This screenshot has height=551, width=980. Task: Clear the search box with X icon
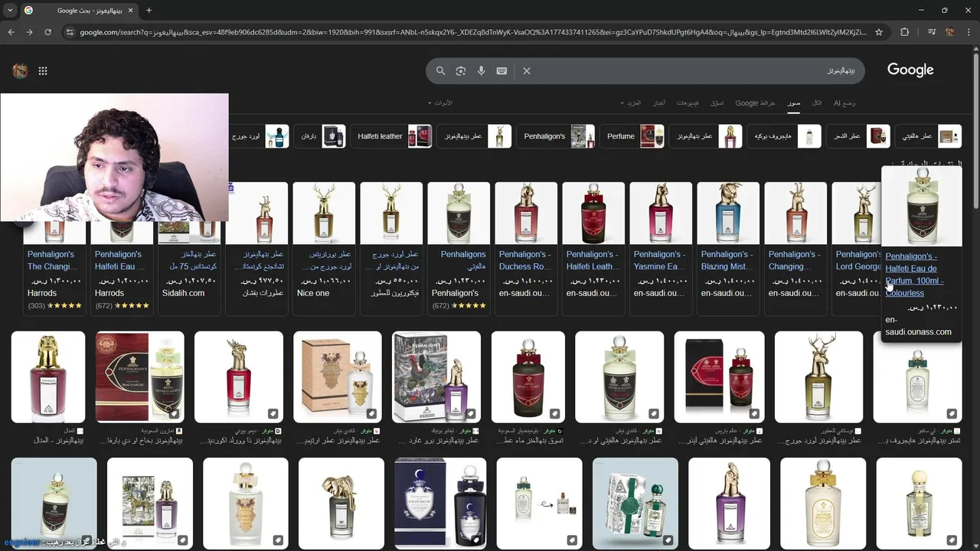pos(527,70)
